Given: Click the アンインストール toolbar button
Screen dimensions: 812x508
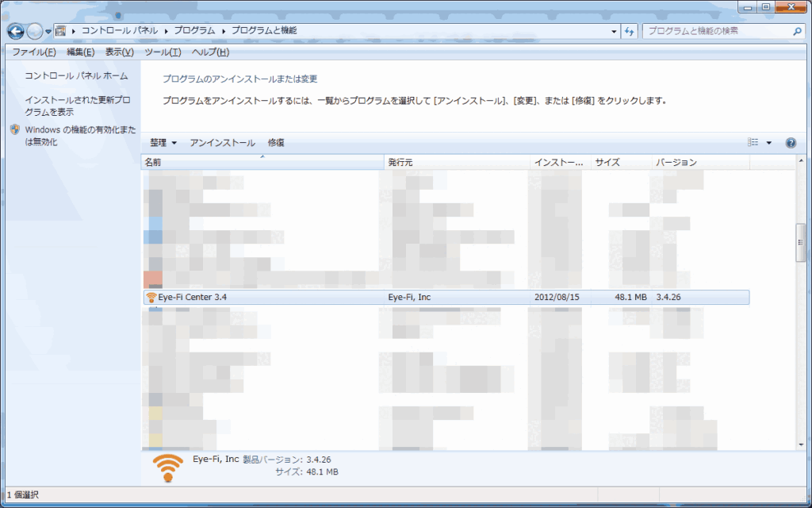Looking at the screenshot, I should [x=223, y=143].
